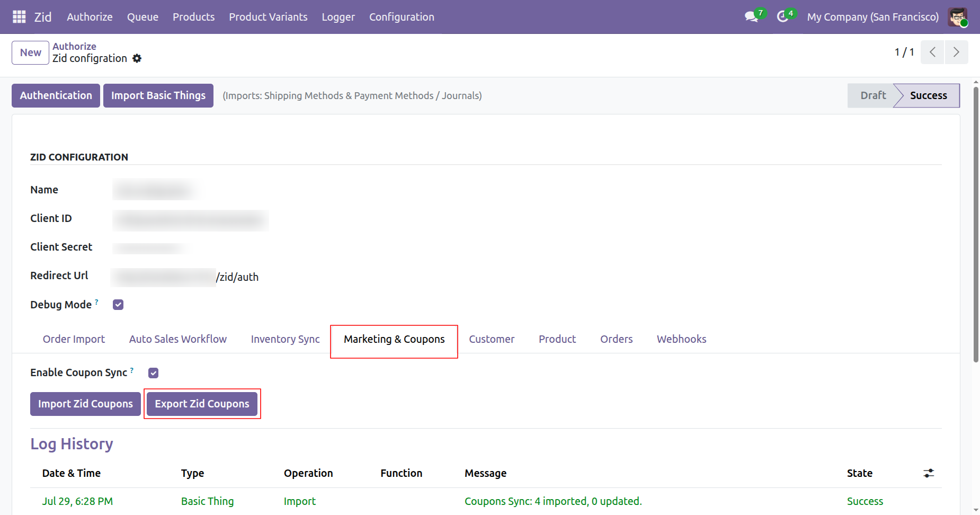Show the Debug Mode help tooltip
980x515 pixels.
[x=96, y=302]
